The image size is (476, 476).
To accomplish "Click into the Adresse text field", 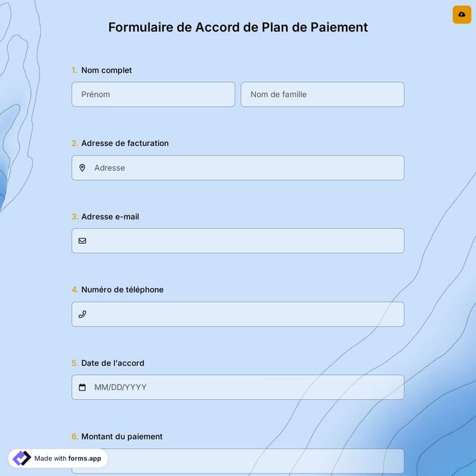I will click(x=244, y=168).
